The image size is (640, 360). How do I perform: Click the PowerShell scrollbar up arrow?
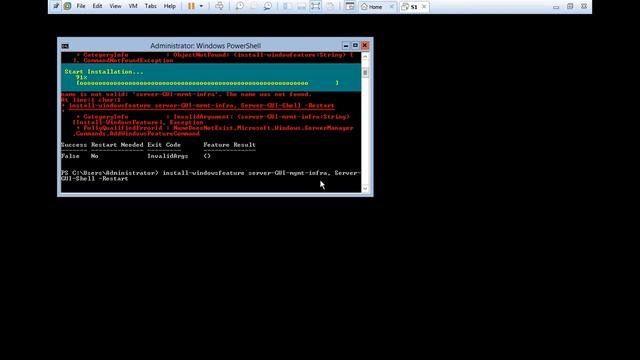coord(365,56)
